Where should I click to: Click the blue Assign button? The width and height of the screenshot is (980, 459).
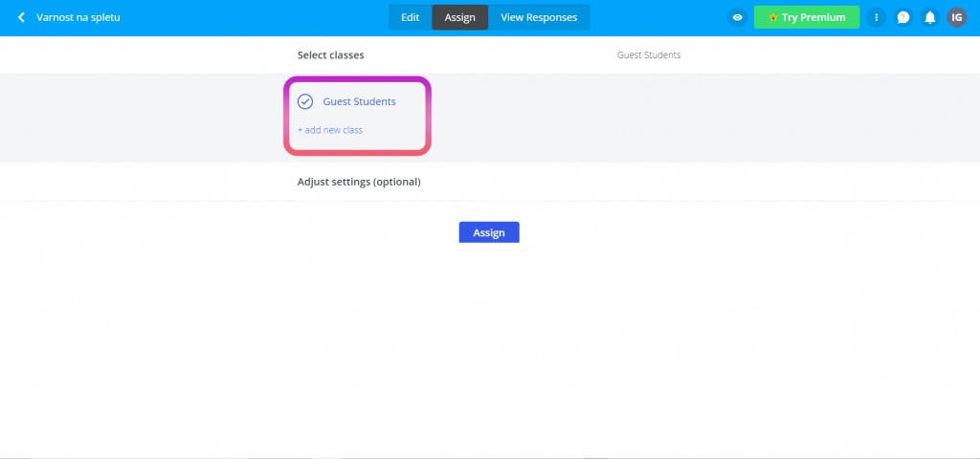(x=489, y=232)
